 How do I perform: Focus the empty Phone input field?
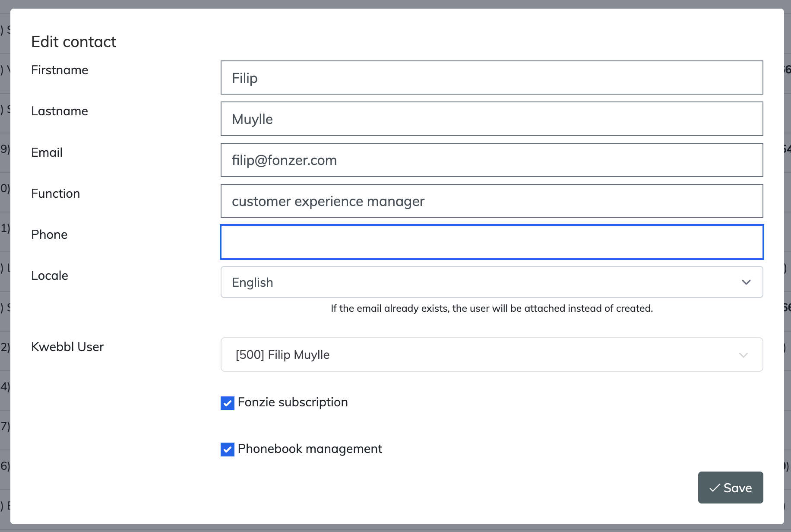point(491,242)
